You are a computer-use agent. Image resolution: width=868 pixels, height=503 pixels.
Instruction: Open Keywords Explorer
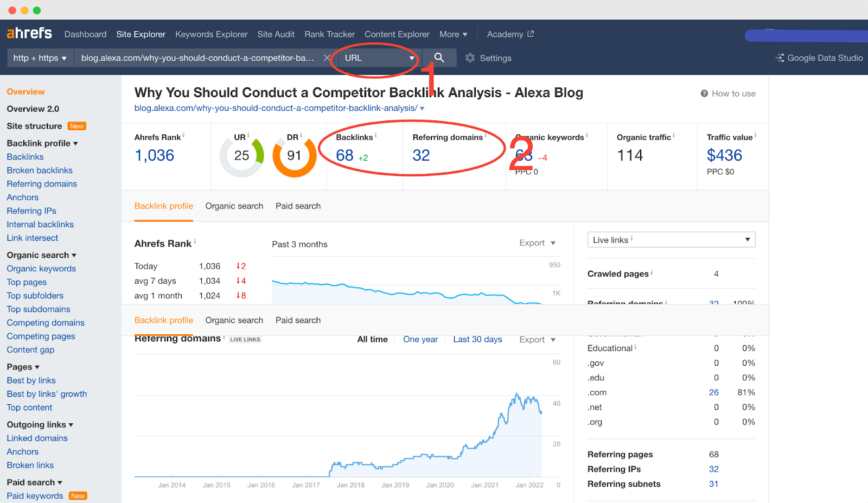coord(212,34)
